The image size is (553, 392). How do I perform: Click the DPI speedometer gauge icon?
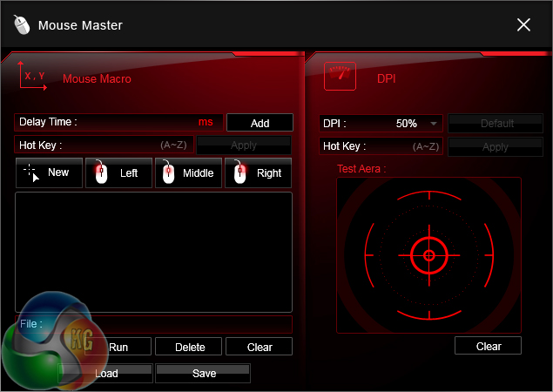[340, 76]
